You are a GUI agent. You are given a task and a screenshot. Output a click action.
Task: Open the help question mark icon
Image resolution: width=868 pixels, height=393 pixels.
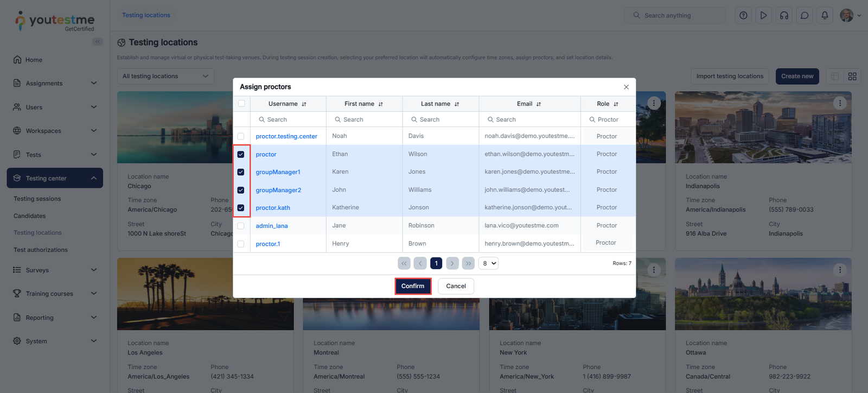click(743, 15)
